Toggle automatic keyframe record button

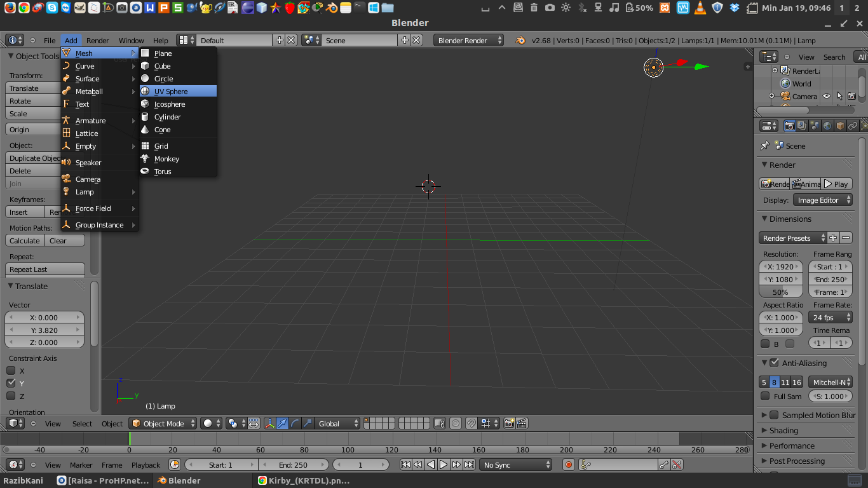569,464
